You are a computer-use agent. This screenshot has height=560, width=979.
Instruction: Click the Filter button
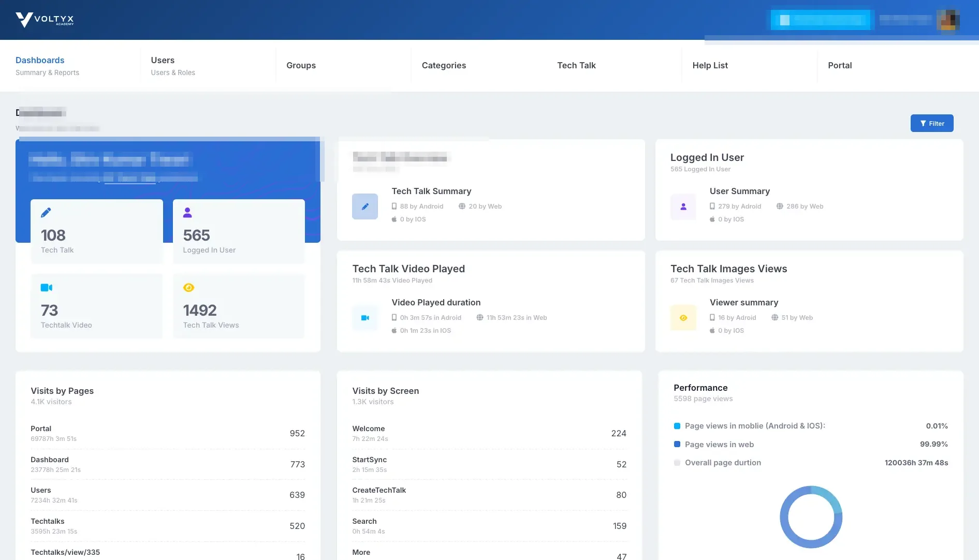pyautogui.click(x=932, y=123)
